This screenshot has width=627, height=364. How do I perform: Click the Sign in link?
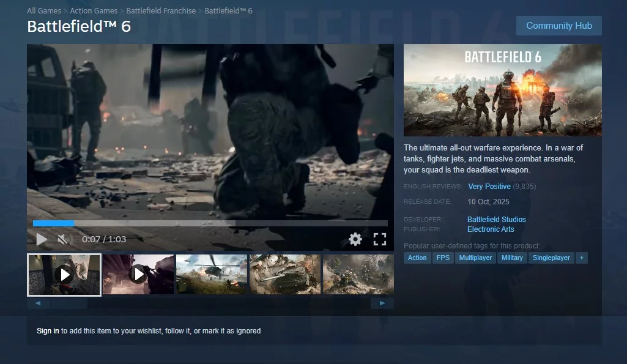[x=48, y=331]
